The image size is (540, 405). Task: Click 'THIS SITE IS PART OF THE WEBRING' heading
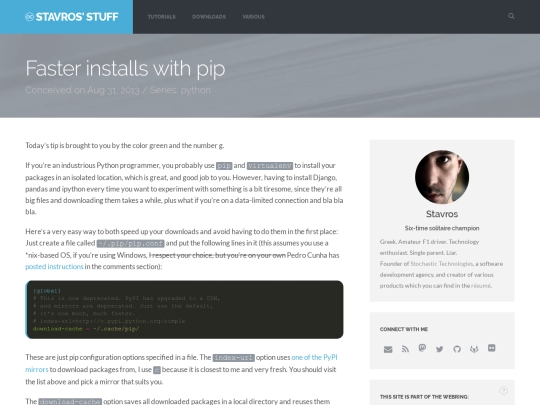pos(424,397)
